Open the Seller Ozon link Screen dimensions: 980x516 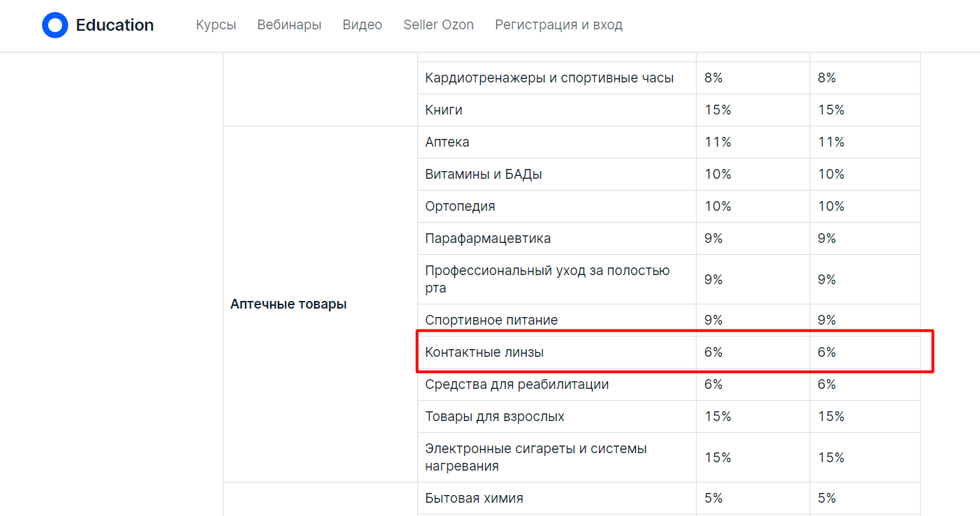(x=438, y=25)
